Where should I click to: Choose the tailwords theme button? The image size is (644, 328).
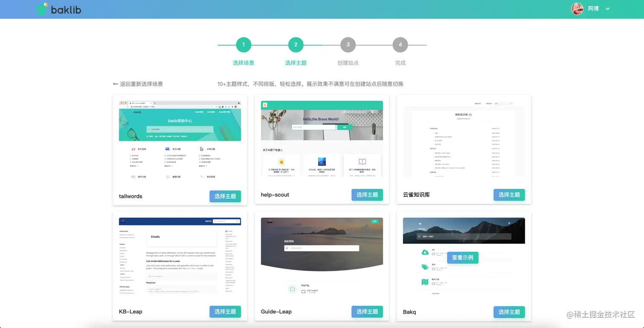(225, 196)
